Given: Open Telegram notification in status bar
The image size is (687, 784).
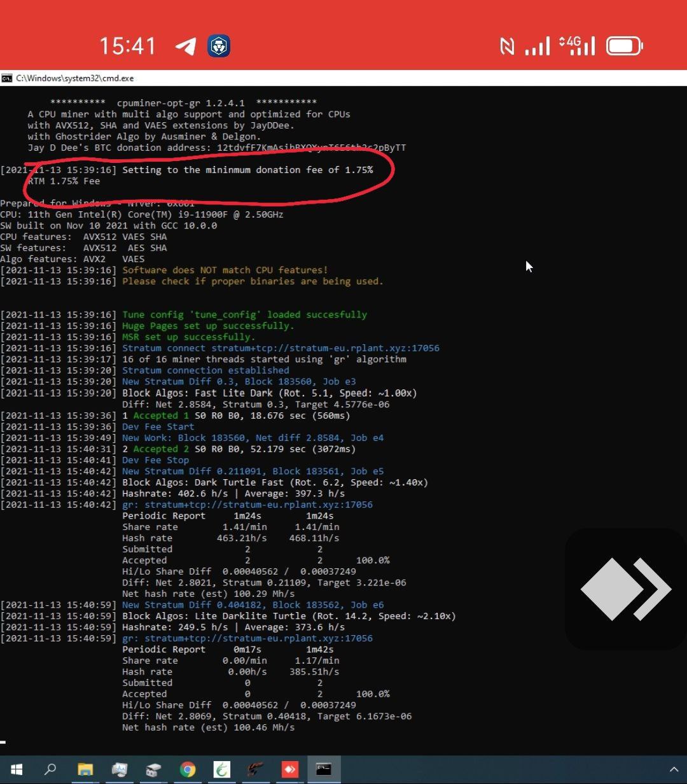Looking at the screenshot, I should [x=185, y=46].
